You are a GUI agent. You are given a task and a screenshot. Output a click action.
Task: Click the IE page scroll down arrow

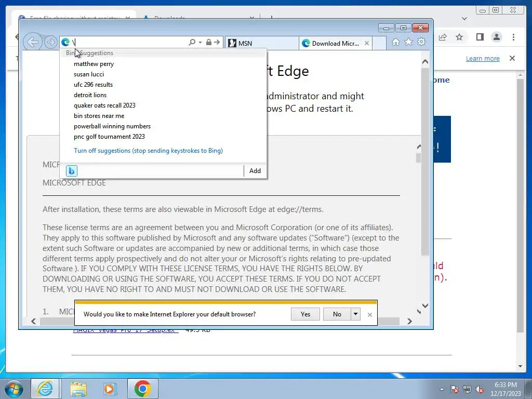[425, 305]
